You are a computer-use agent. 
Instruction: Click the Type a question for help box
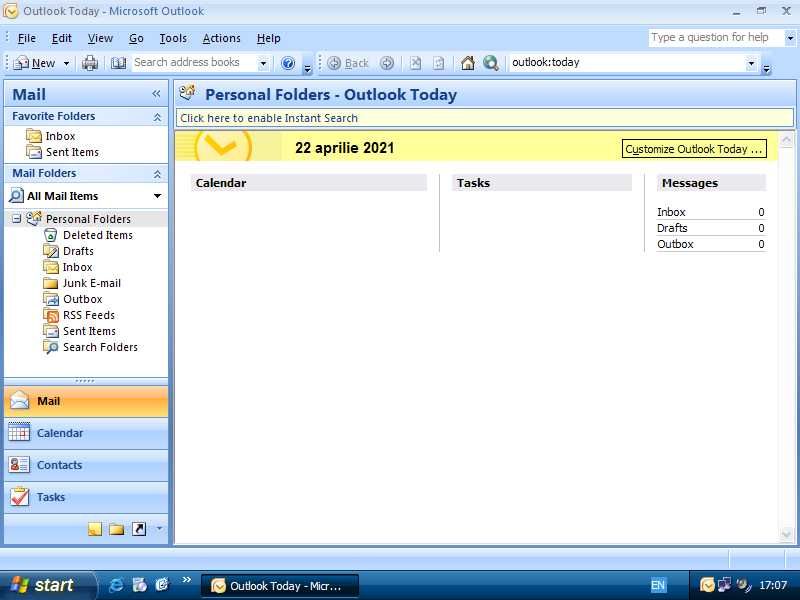(x=716, y=38)
